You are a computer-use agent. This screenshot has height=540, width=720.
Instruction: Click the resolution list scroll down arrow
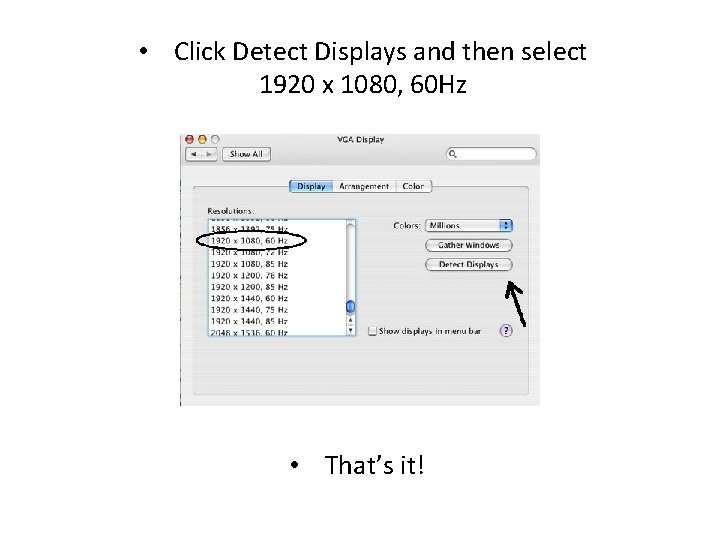(x=350, y=330)
